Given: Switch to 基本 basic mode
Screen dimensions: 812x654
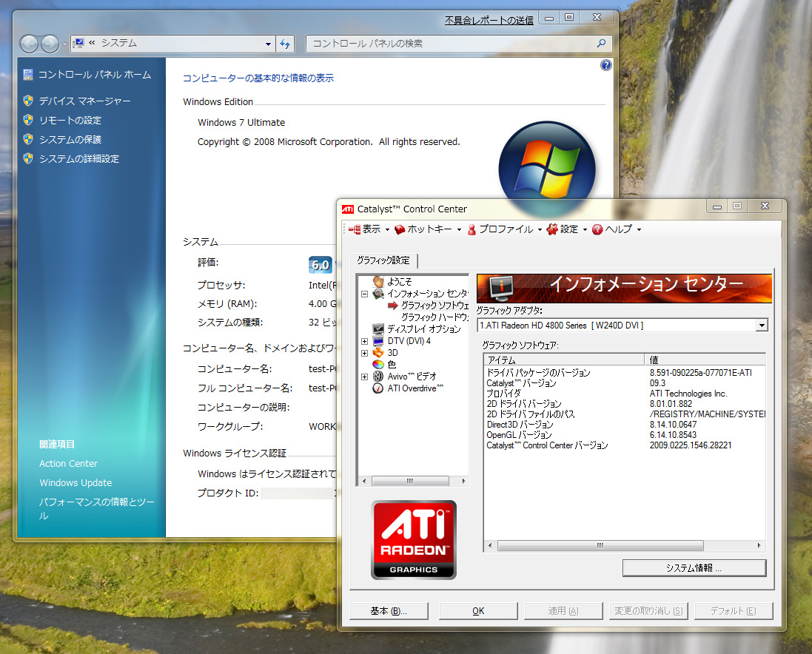Looking at the screenshot, I should 389,611.
